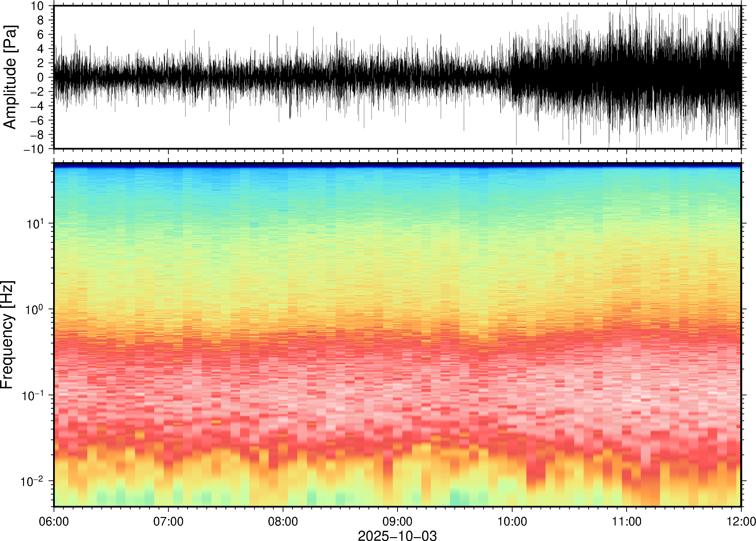Click the 11:00 time axis label
Viewport: 756px width, 541px height.
click(x=626, y=521)
